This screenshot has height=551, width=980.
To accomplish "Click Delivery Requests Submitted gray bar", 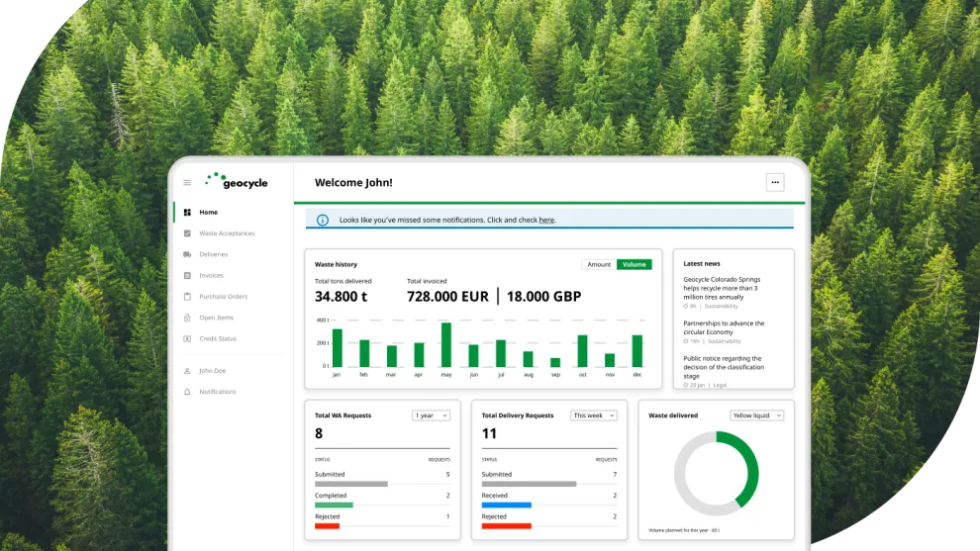I will (x=529, y=484).
